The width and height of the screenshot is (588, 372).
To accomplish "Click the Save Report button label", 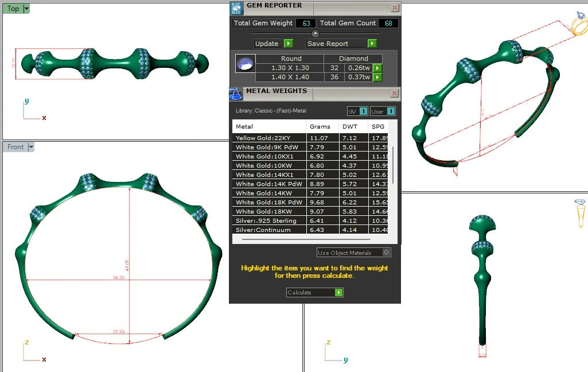I will pyautogui.click(x=328, y=44).
